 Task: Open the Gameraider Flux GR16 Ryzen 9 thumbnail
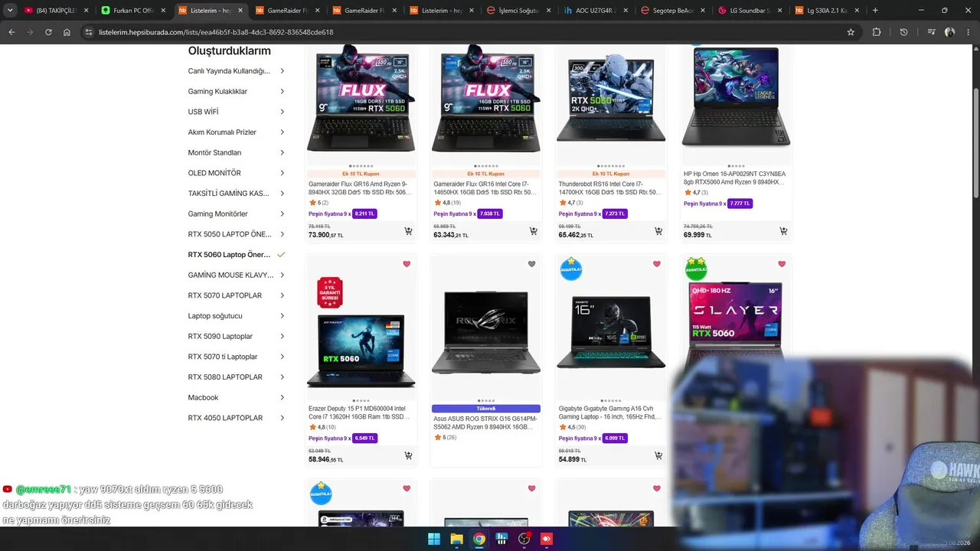pos(361,99)
